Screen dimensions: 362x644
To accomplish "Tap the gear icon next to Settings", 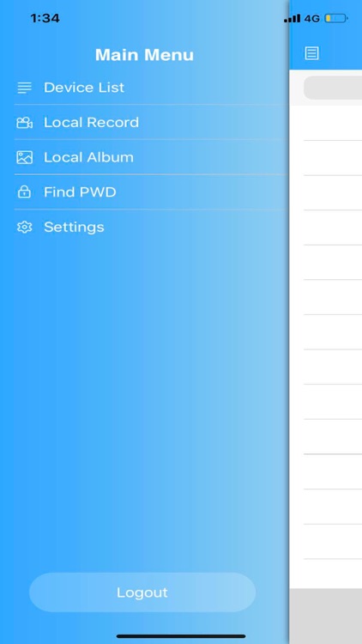I will (24, 227).
